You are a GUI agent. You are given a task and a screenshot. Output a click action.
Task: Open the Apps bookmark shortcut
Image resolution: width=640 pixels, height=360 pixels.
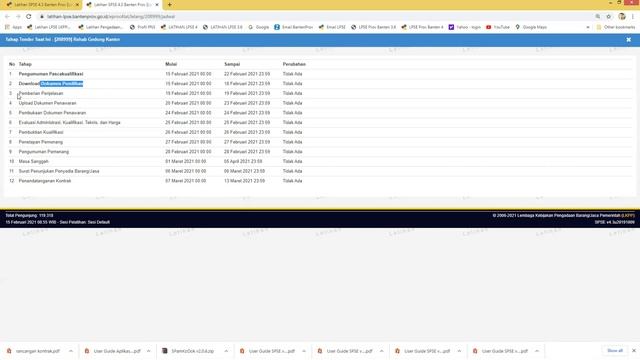[x=13, y=27]
